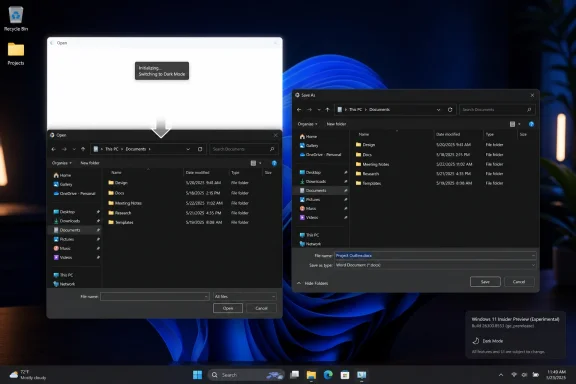Image resolution: width=576 pixels, height=384 pixels.
Task: Open network status tray icon
Action: click(514, 375)
